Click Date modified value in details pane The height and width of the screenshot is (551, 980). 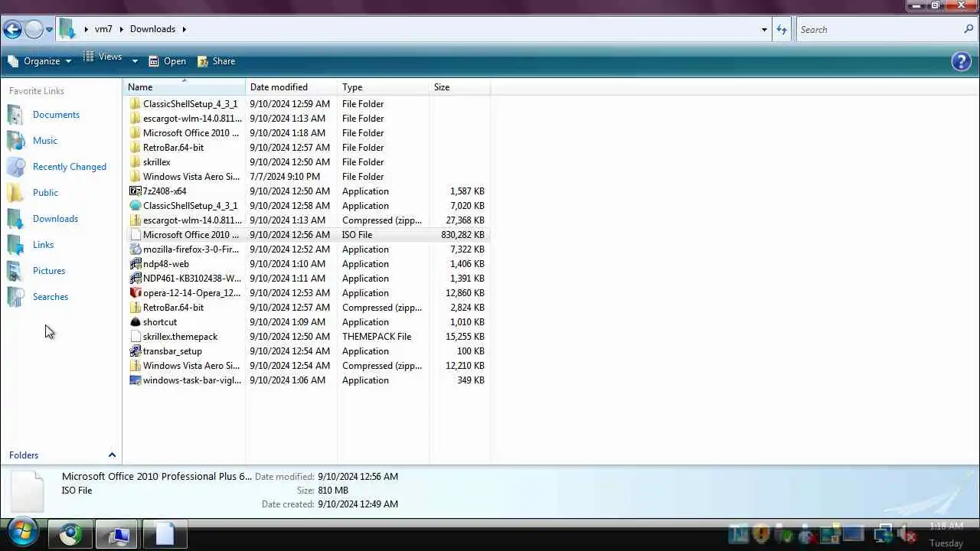point(358,476)
